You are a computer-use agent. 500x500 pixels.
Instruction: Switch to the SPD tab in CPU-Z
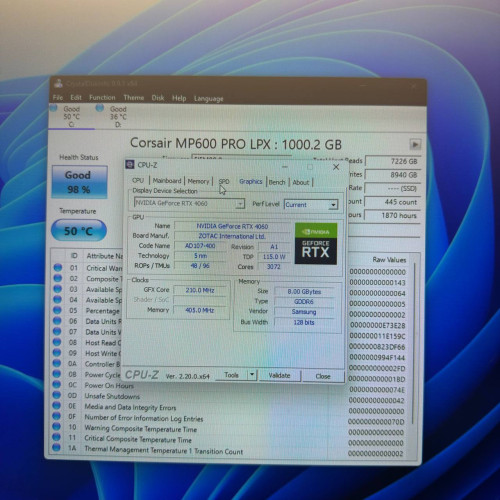pyautogui.click(x=224, y=182)
